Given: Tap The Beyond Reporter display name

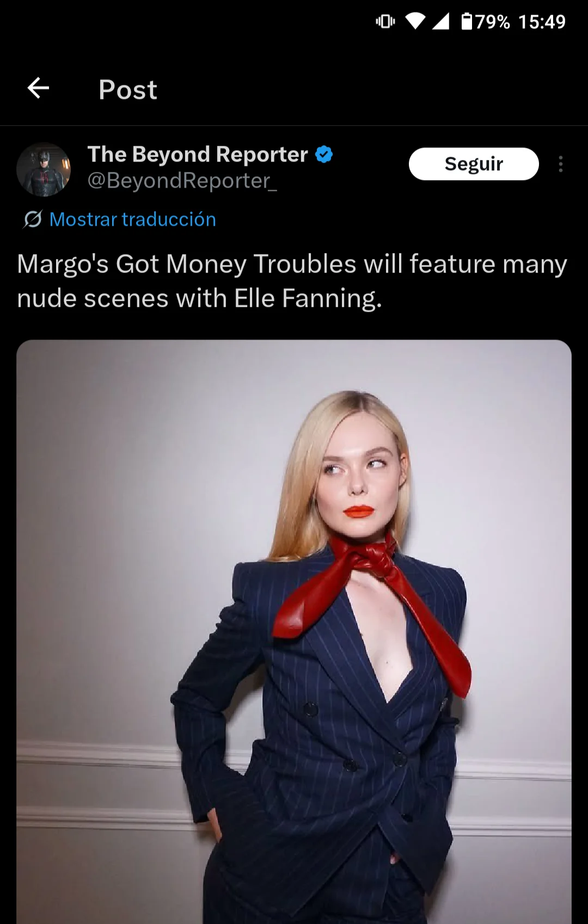Looking at the screenshot, I should point(198,155).
